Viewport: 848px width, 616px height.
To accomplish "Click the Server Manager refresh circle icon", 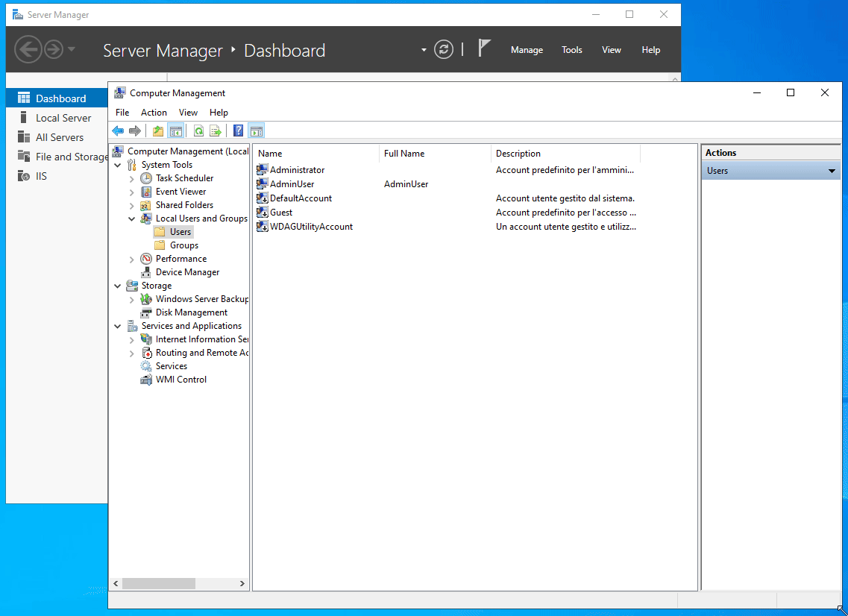I will [444, 50].
